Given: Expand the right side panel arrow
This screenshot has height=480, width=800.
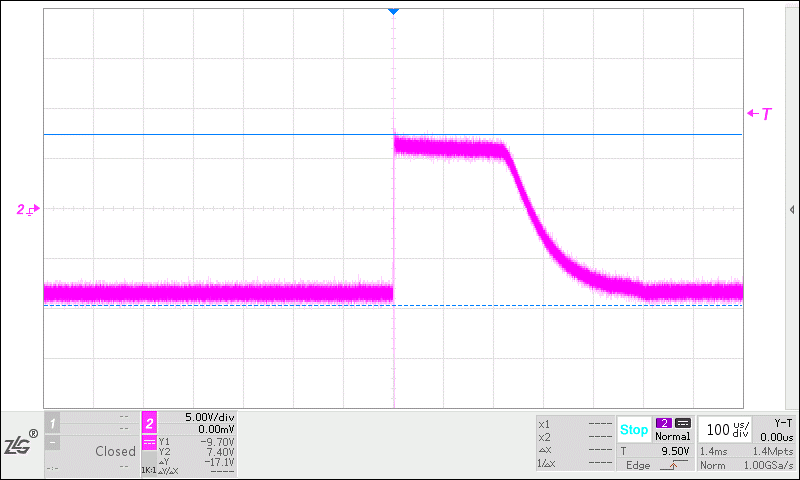Looking at the screenshot, I should 792,210.
